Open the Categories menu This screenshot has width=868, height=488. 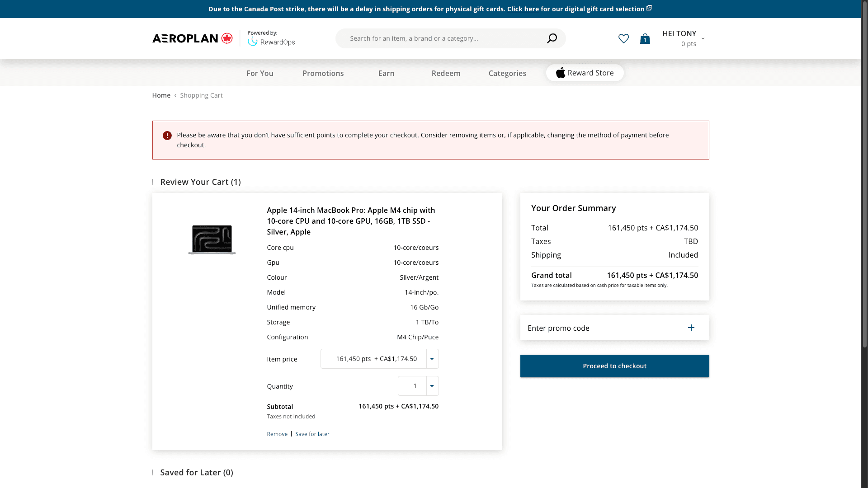pos(507,73)
